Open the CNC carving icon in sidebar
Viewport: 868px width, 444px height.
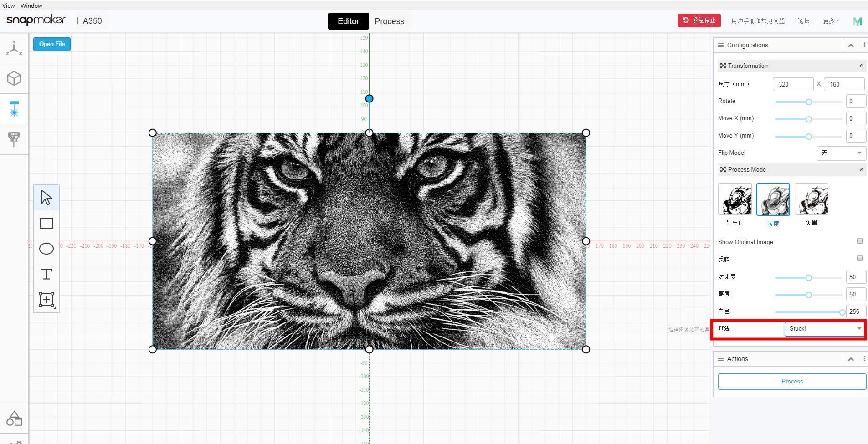point(14,139)
